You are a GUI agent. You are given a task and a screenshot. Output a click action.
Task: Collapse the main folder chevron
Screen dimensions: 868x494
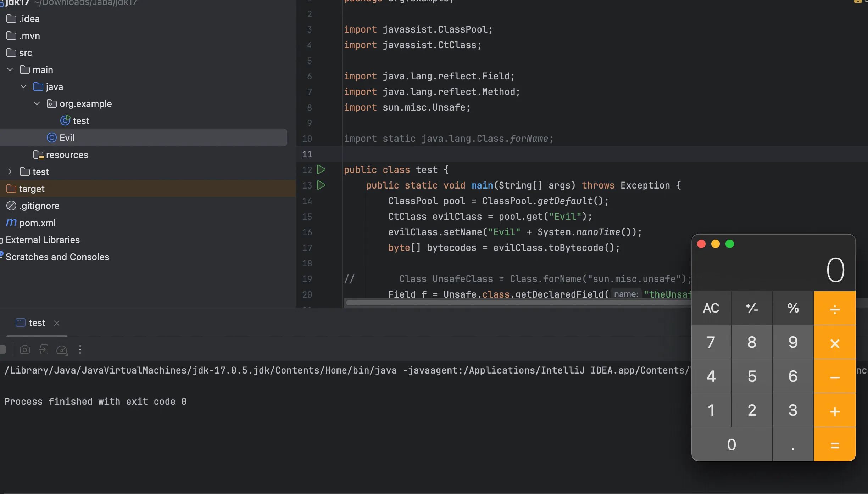point(10,70)
